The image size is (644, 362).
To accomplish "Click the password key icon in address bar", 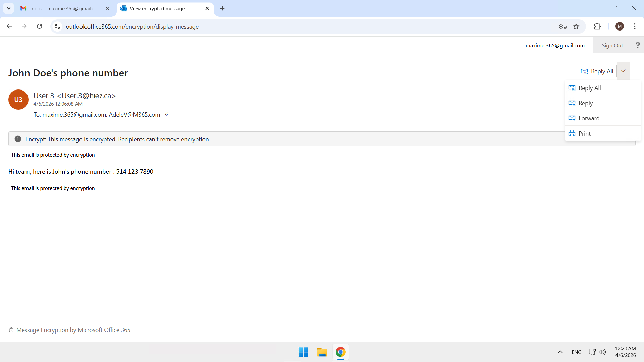I will coord(562,27).
